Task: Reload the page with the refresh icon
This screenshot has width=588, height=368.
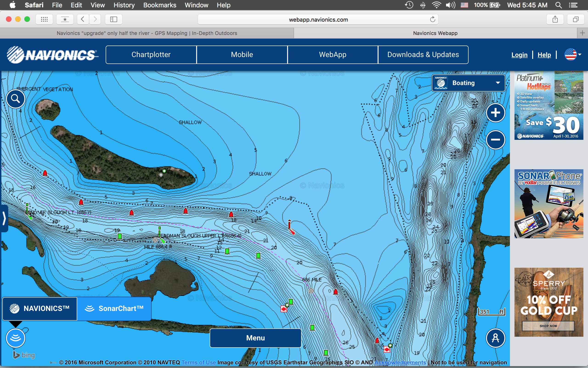Action: coord(433,20)
